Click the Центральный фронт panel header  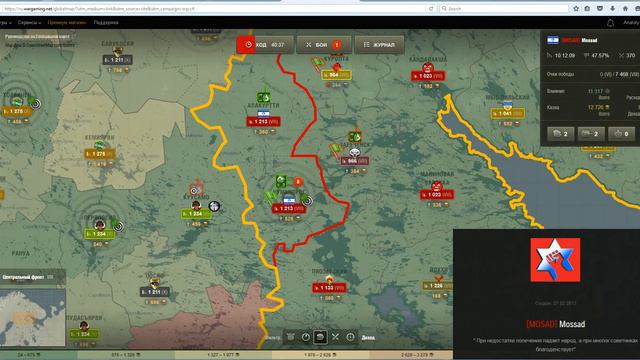tap(33, 277)
